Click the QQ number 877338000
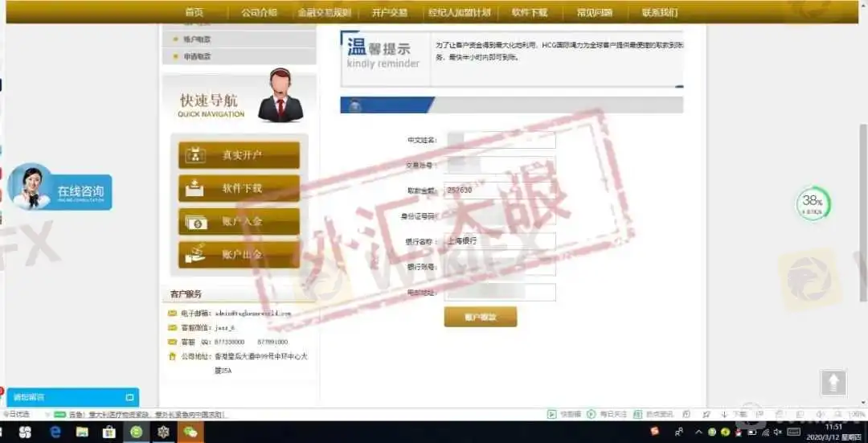The width and height of the screenshot is (868, 443). click(x=229, y=343)
